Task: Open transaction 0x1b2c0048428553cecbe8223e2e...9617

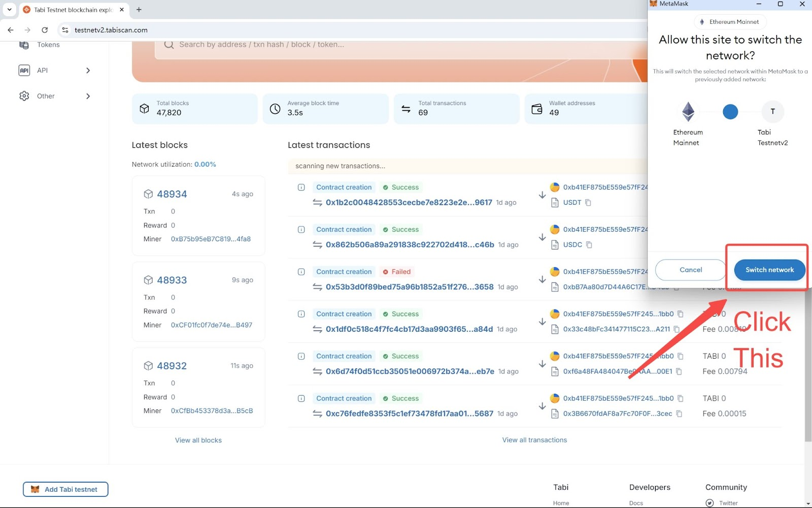Action: [409, 202]
